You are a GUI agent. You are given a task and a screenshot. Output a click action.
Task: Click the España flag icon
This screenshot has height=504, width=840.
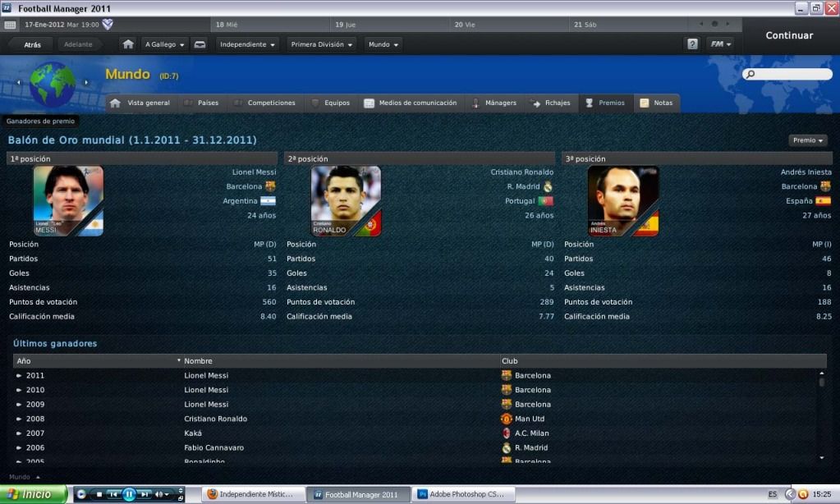(823, 201)
